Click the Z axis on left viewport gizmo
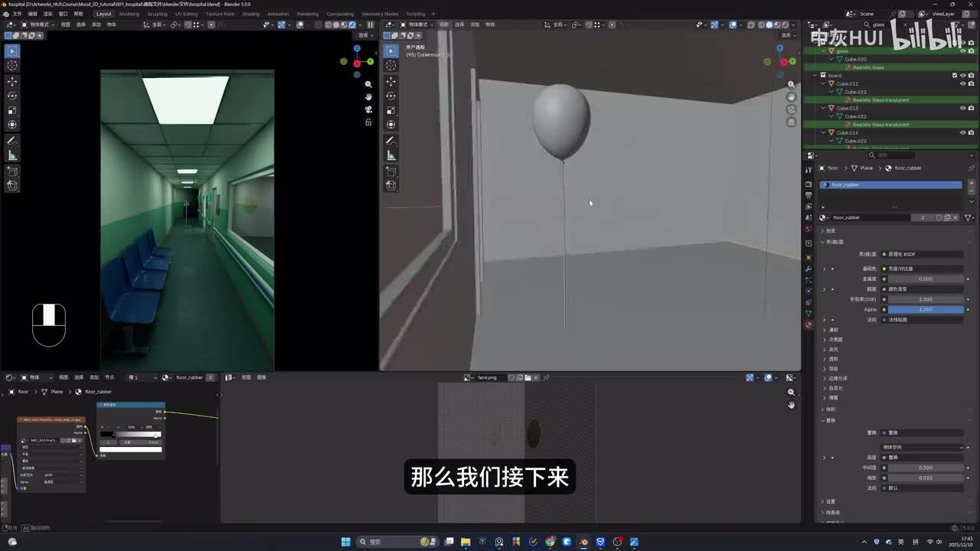Viewport: 980px width, 551px height. pyautogui.click(x=357, y=48)
